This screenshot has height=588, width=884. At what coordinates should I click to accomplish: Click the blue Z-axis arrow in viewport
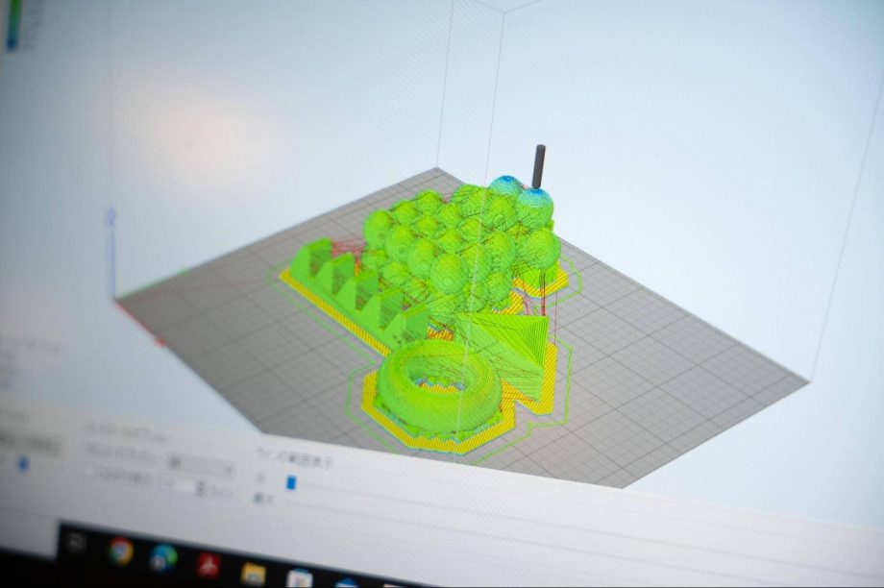(110, 218)
